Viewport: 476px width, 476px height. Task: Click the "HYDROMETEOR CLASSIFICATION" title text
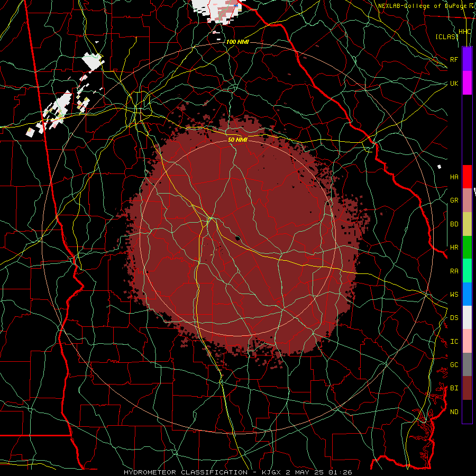186,472
